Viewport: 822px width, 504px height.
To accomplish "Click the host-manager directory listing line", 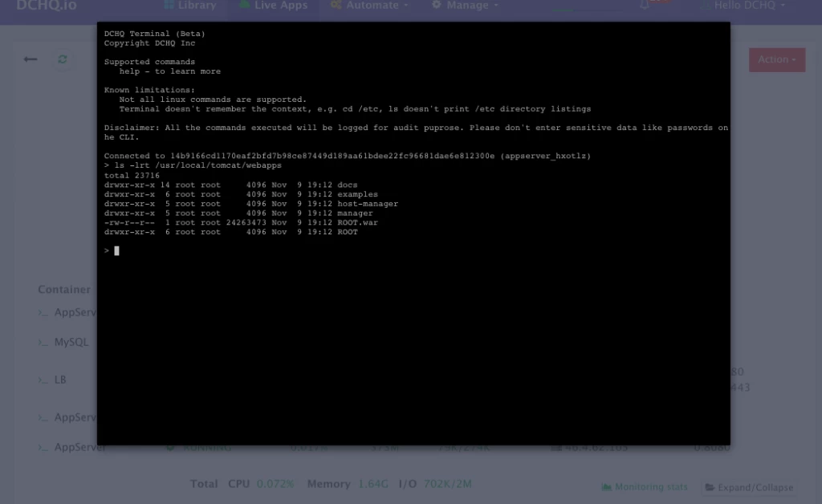I will (x=251, y=204).
